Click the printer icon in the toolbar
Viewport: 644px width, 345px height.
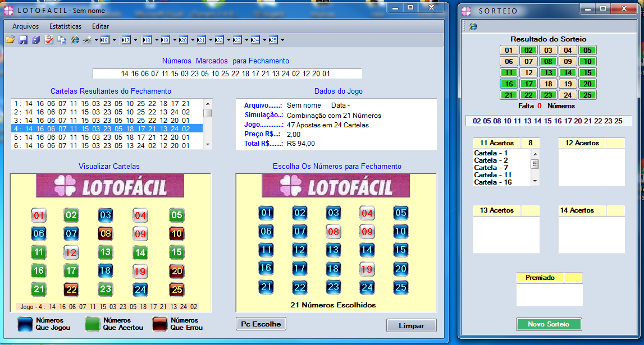pos(87,40)
